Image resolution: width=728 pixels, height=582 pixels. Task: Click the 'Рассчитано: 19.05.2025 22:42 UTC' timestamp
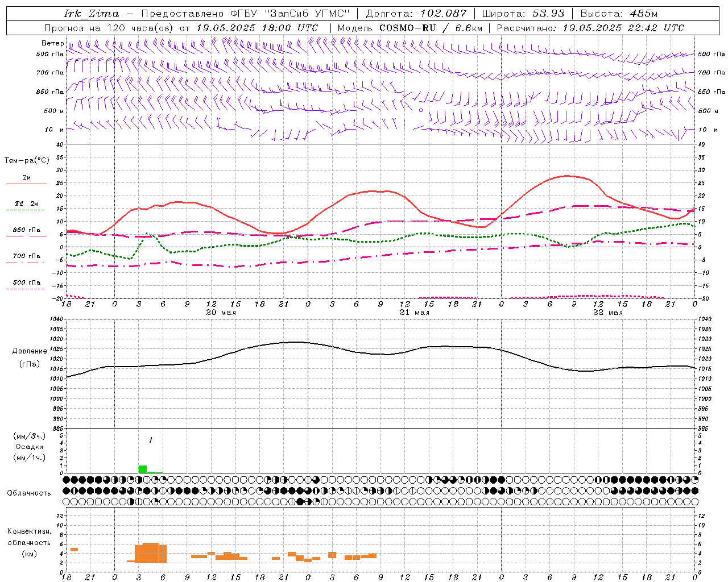[590, 28]
